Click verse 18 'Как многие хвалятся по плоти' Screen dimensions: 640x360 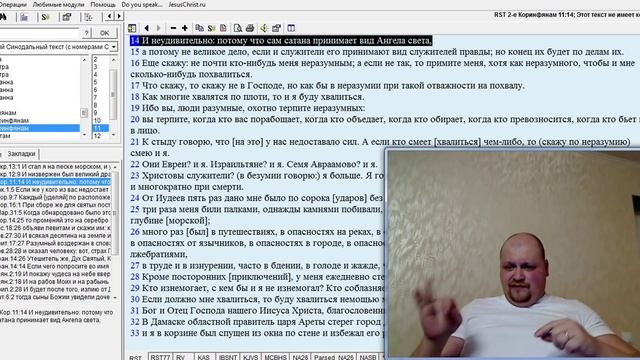click(247, 97)
